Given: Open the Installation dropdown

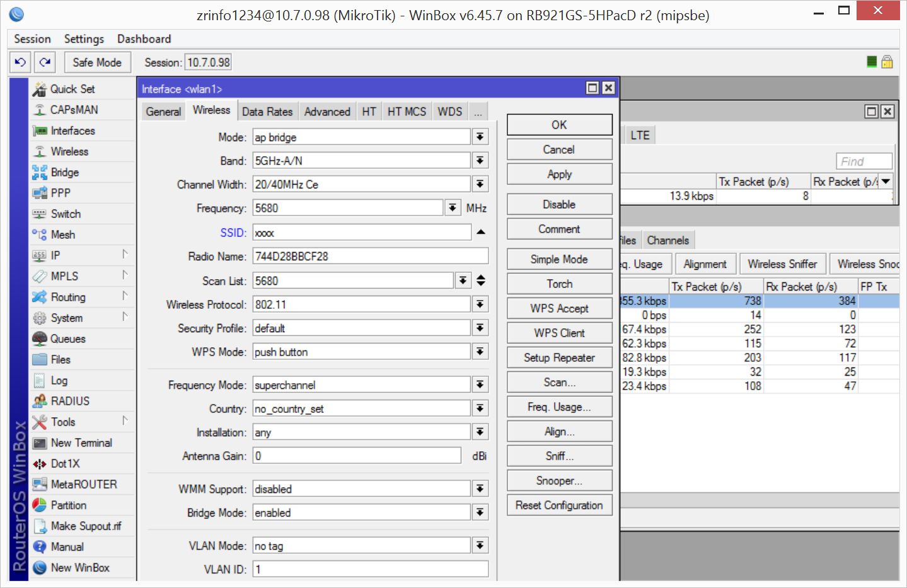Looking at the screenshot, I should coord(480,432).
